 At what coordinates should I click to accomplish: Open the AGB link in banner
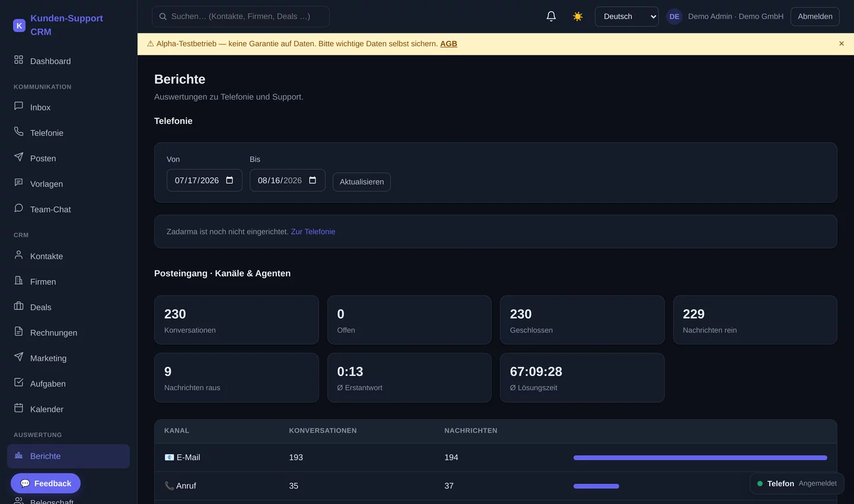(448, 44)
